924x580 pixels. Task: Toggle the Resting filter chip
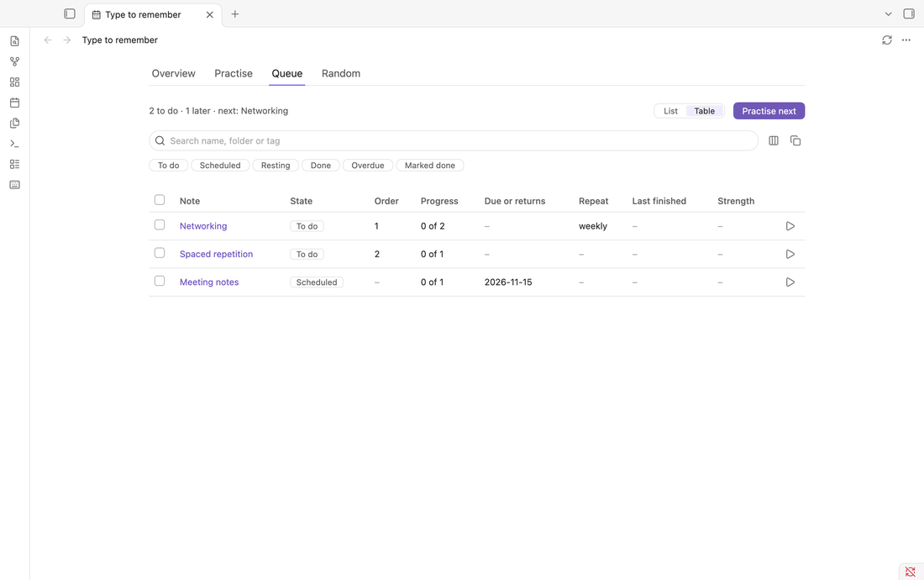tap(276, 166)
